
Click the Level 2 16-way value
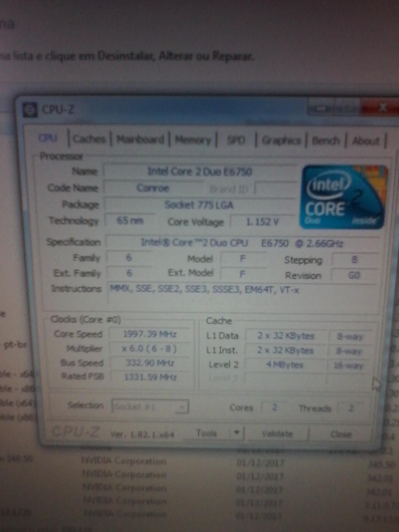tap(349, 366)
